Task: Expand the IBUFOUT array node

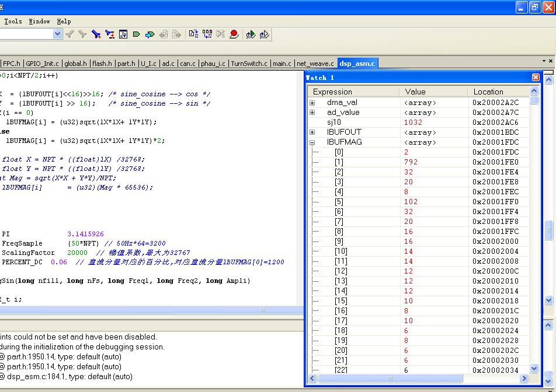Action: point(312,132)
